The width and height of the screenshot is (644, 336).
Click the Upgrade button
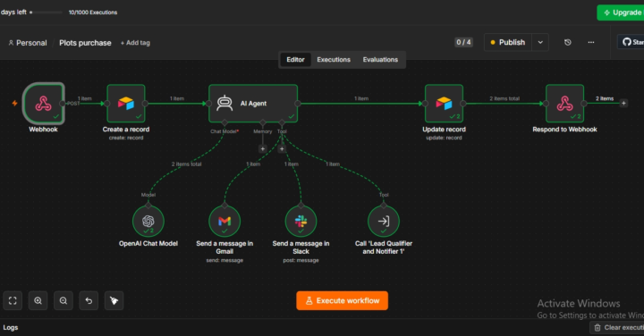620,13
